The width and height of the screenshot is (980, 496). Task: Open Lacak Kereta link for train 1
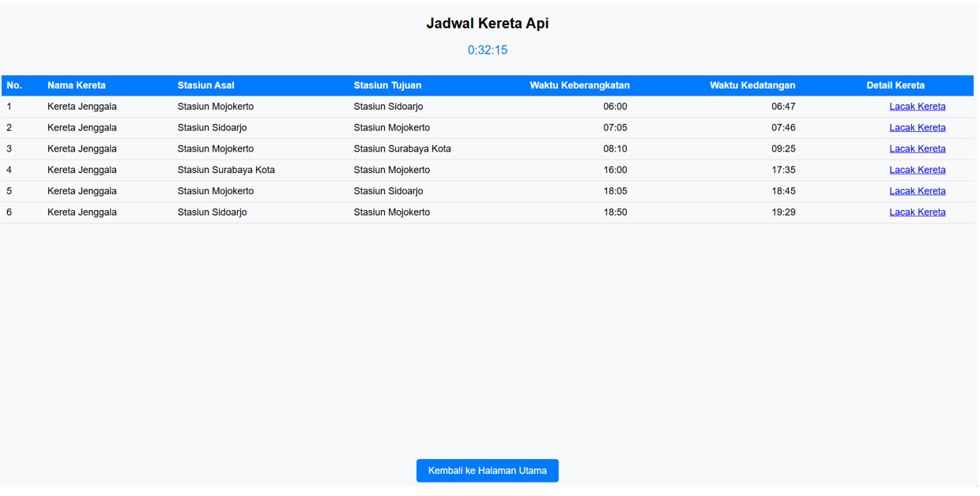click(917, 107)
